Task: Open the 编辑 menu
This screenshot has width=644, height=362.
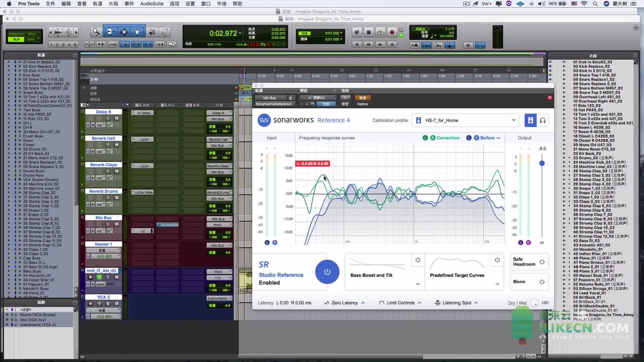Action: [x=66, y=4]
